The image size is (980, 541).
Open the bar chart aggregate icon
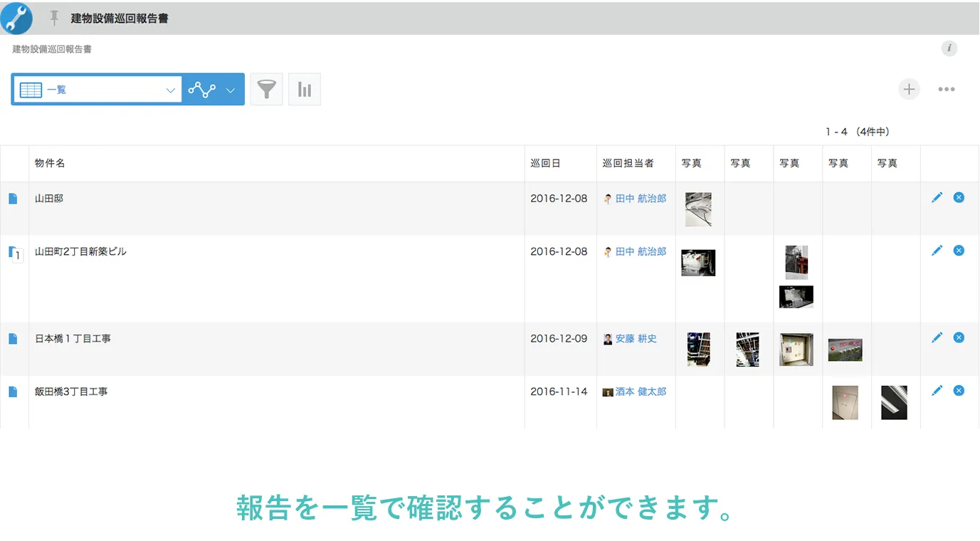305,89
